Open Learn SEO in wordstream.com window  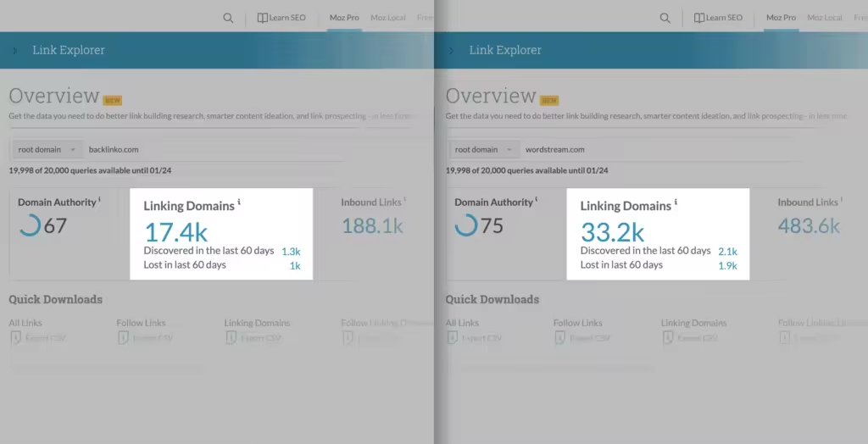coord(718,18)
